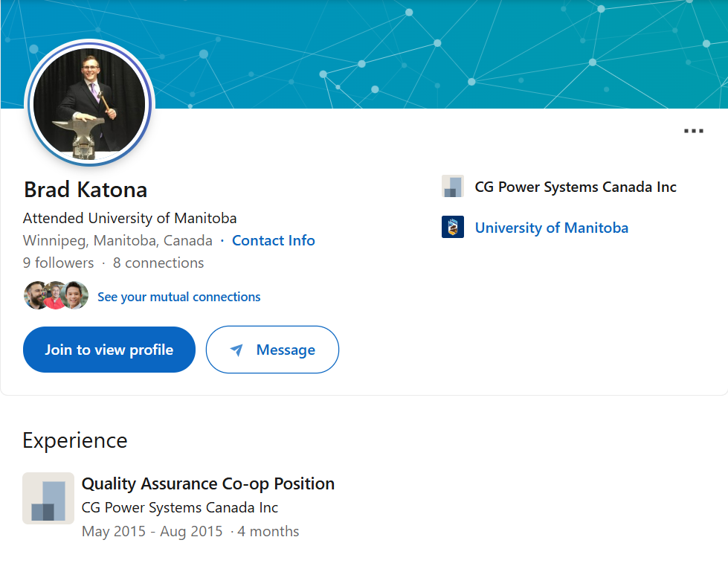Click the large company logo under Experience

click(48, 498)
